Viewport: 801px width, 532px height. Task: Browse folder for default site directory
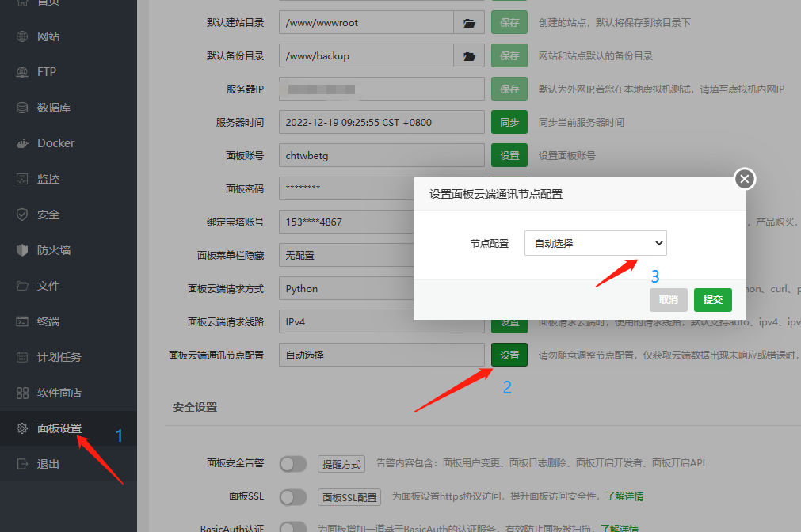[x=469, y=23]
